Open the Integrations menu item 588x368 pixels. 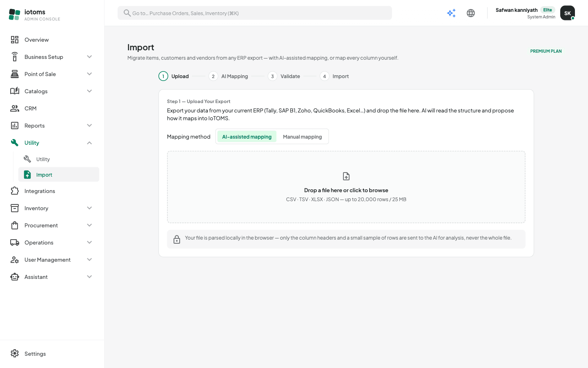point(52,191)
